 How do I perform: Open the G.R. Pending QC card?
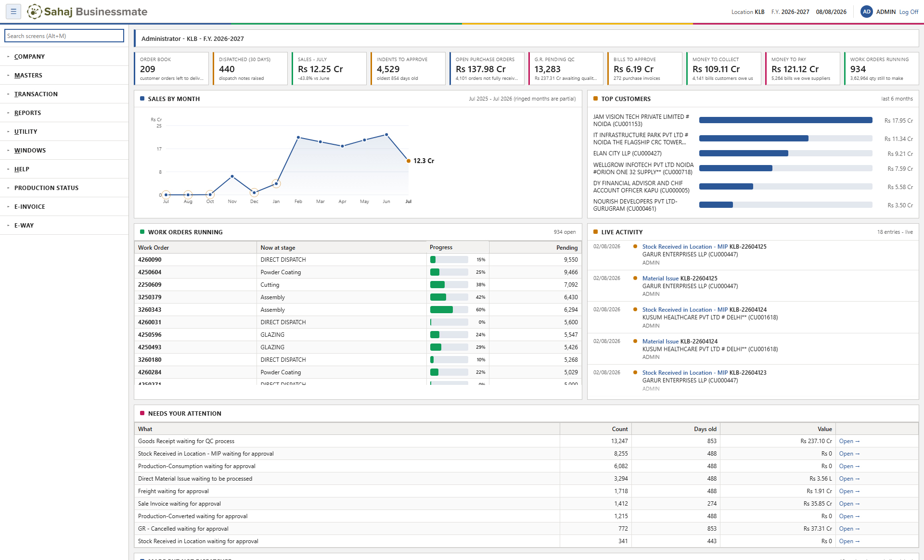566,68
